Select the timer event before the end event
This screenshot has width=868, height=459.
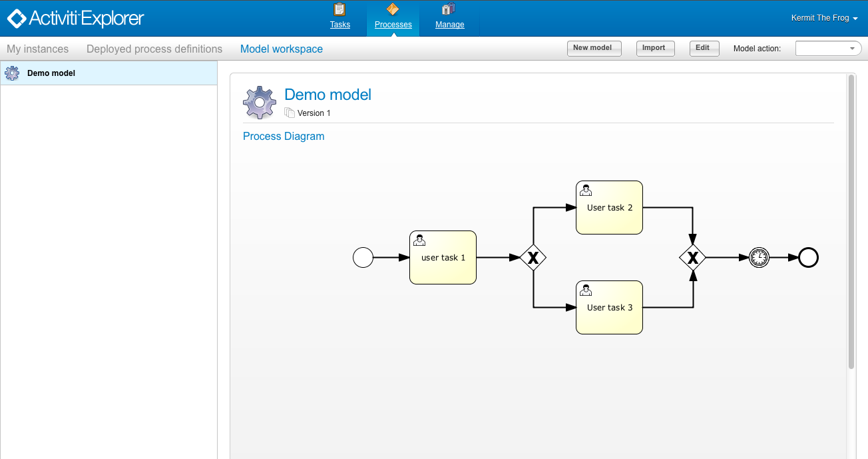click(x=759, y=257)
